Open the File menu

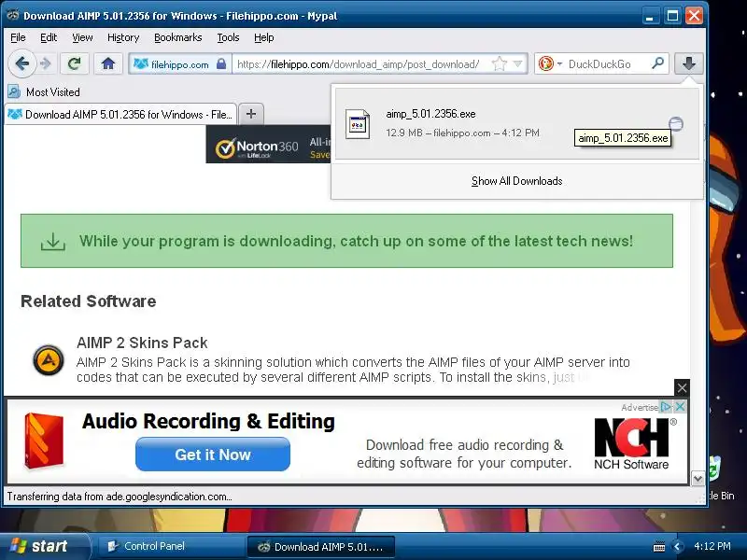pos(18,37)
